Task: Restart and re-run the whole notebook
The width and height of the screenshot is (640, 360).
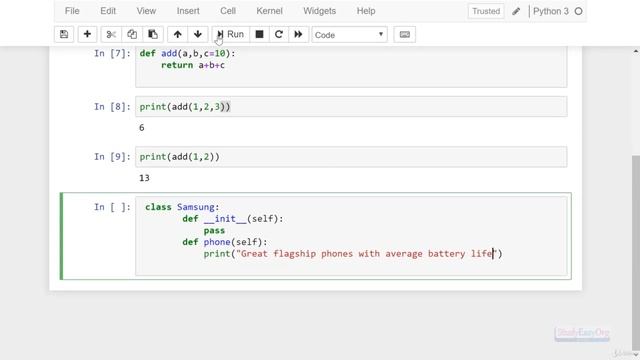Action: [x=298, y=34]
